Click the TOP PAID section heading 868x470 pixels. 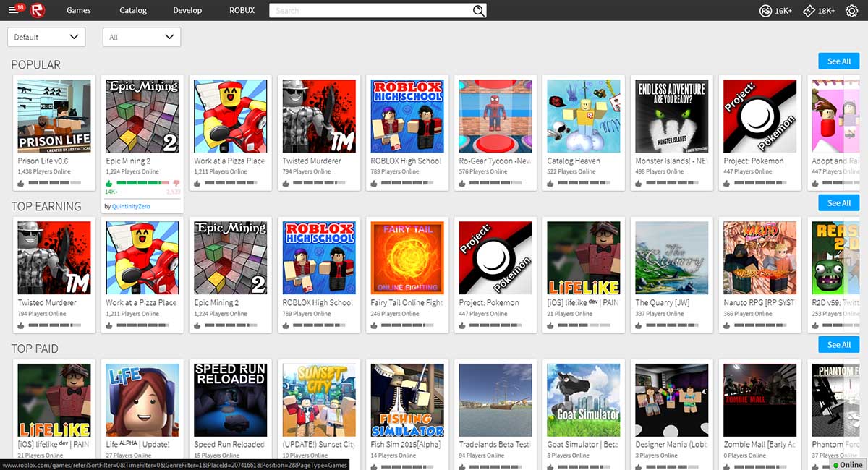[x=35, y=349]
